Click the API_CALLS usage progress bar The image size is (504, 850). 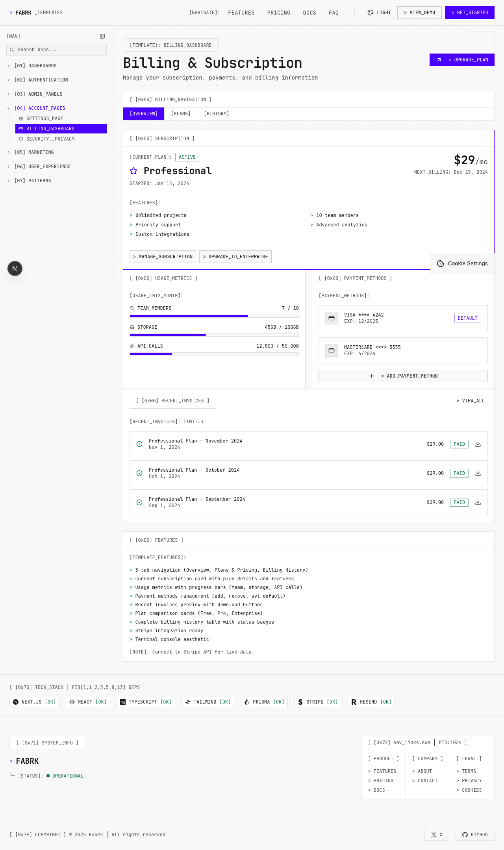coord(214,354)
